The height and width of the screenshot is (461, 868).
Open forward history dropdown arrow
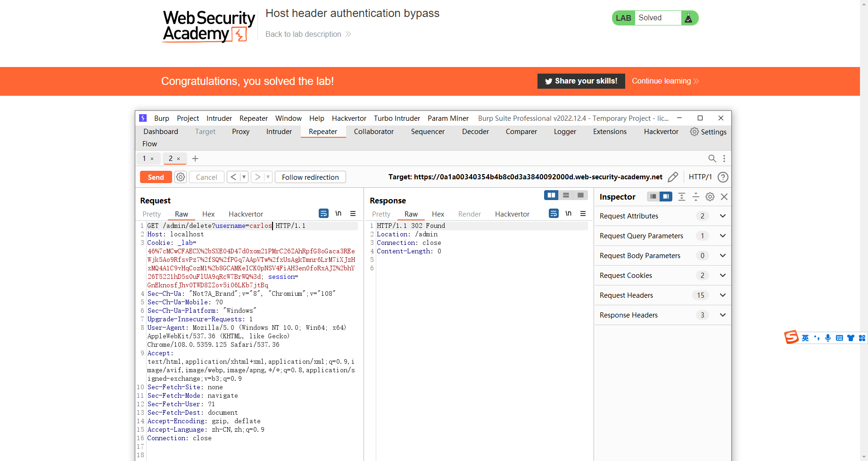tap(268, 177)
